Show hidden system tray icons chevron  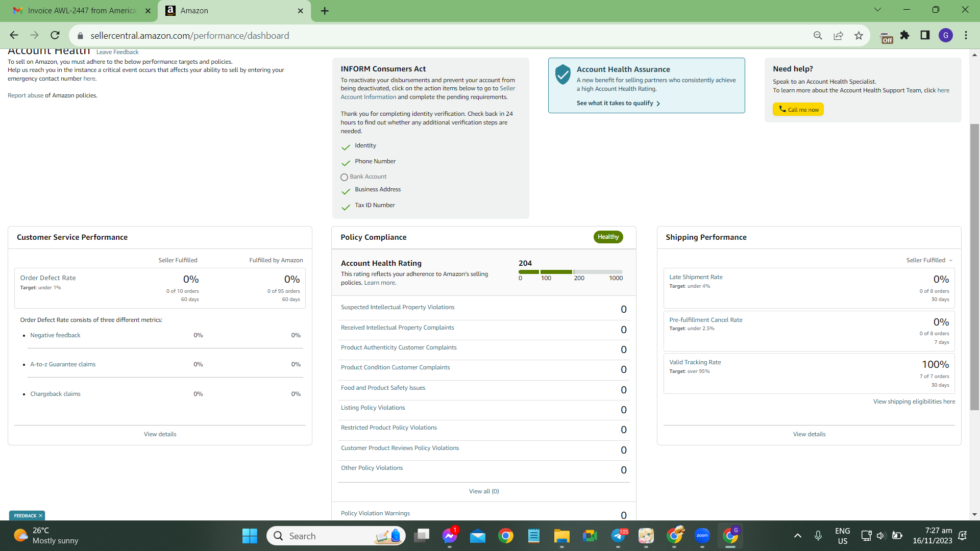[798, 536]
